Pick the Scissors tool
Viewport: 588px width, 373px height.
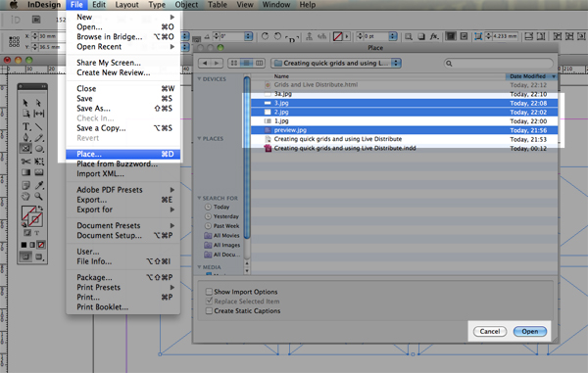tap(25, 162)
